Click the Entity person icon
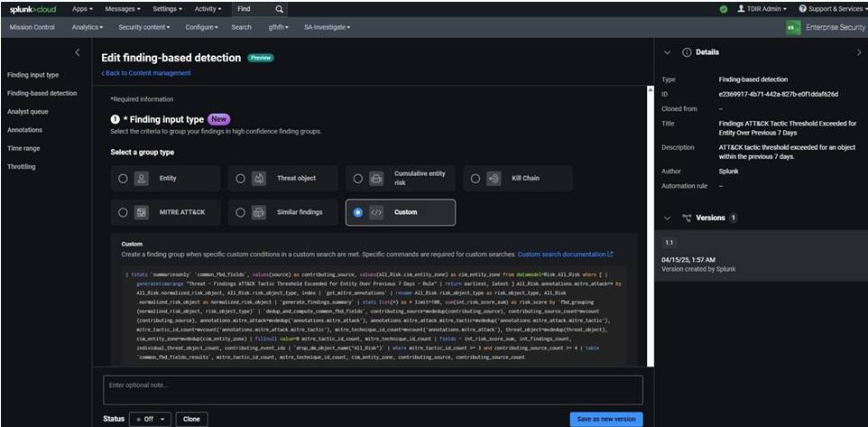The image size is (868, 427). point(142,179)
